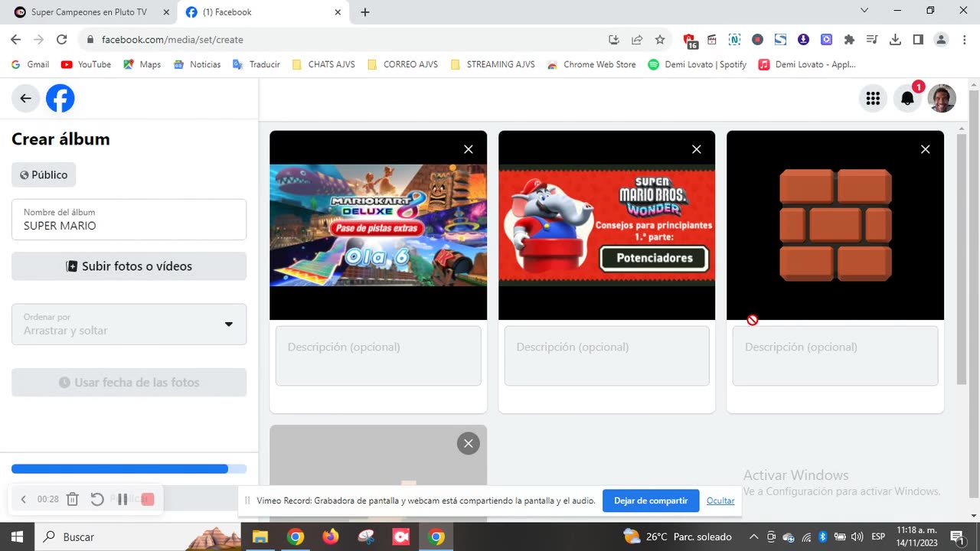
Task: Click the address bar URL
Action: 172,40
